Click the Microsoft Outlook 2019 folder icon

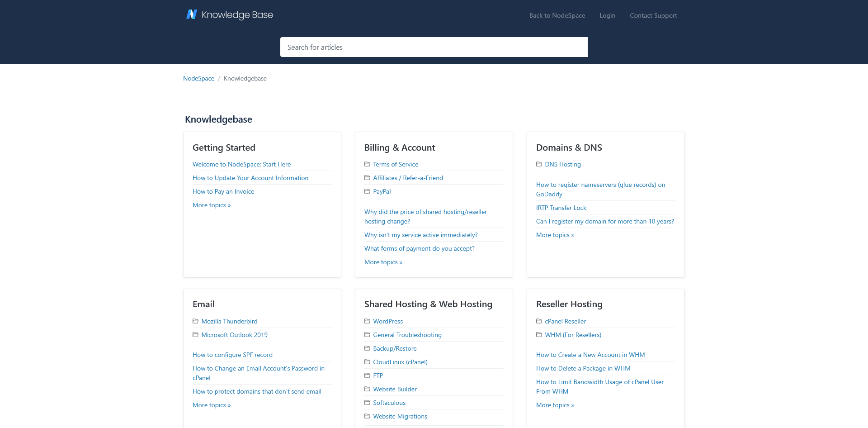[x=195, y=335]
